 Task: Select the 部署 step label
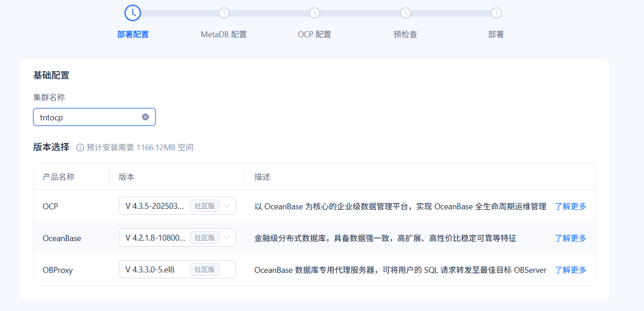pos(496,35)
